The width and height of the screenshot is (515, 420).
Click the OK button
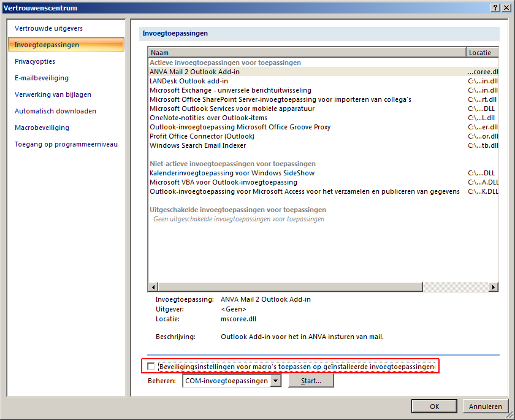pos(433,406)
